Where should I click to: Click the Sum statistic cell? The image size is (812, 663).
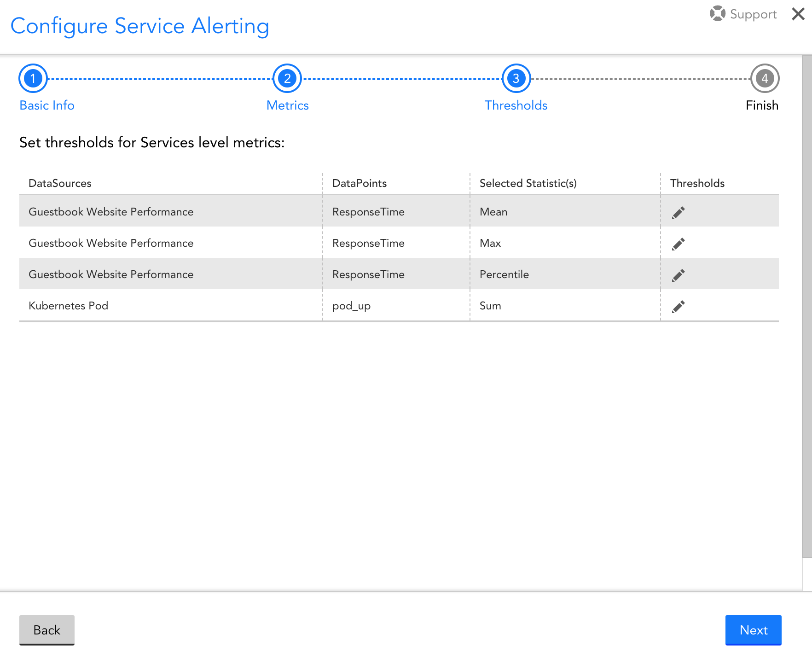pos(490,306)
